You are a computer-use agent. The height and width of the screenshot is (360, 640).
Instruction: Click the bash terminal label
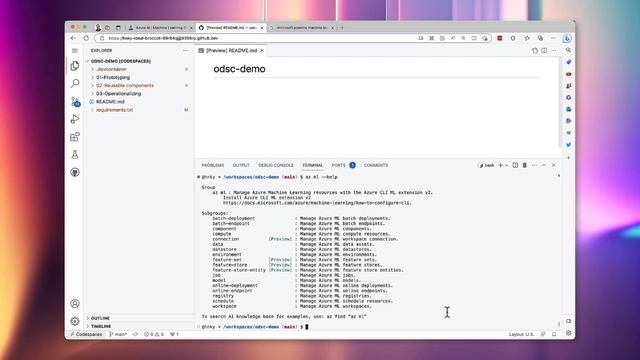487,165
